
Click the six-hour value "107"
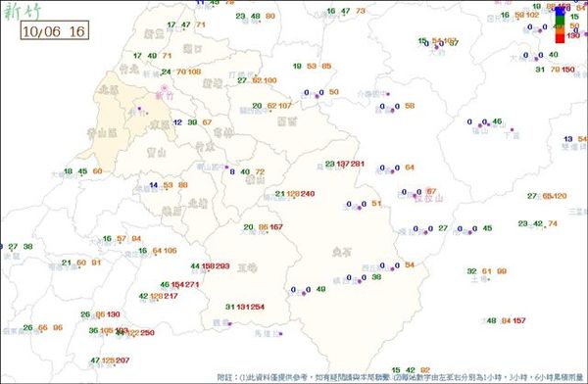point(284,106)
